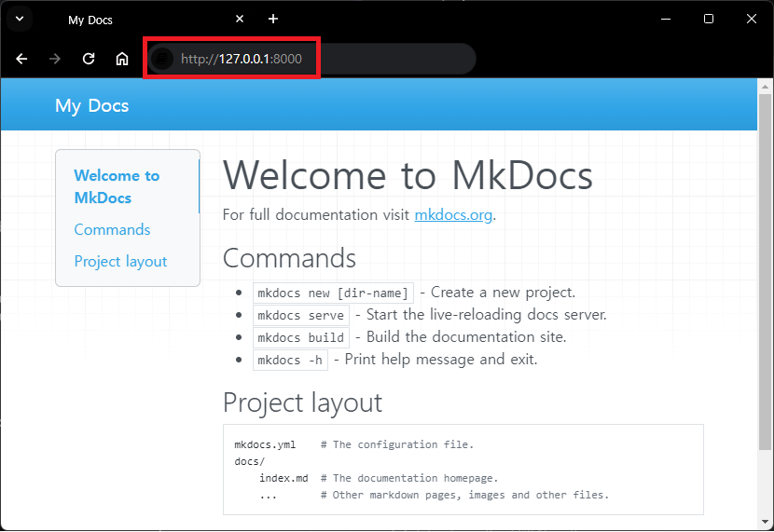Click the 'mkdocs -h' code snippet

pyautogui.click(x=290, y=360)
